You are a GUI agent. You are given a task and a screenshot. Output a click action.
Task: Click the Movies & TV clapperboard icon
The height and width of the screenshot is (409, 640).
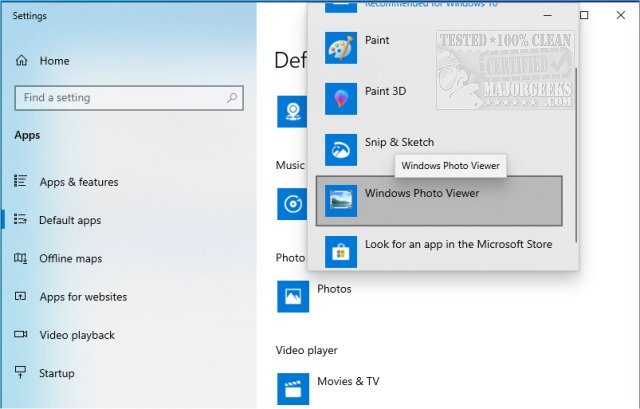point(293,389)
